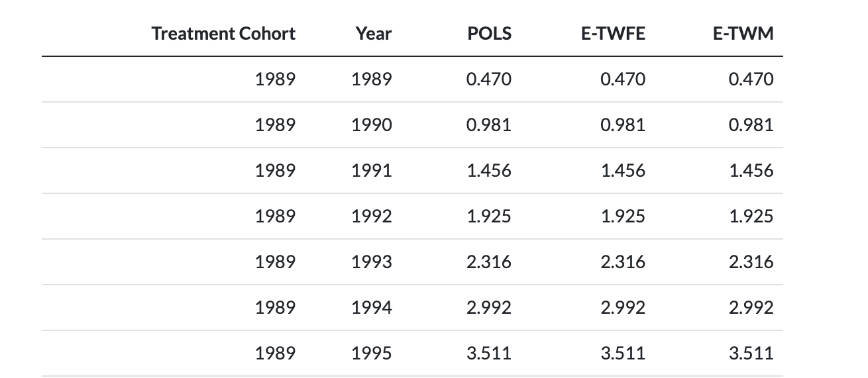
Task: Select the Year cell showing 1991
Action: click(372, 171)
